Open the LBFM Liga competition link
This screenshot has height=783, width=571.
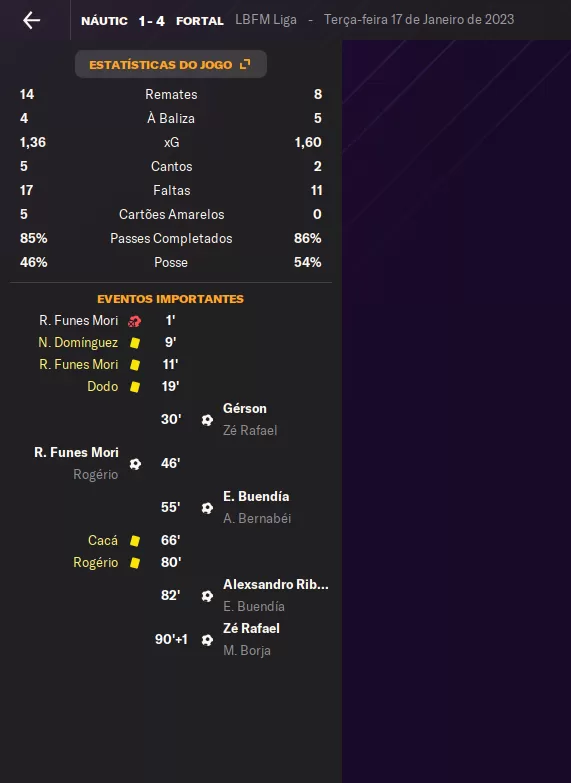point(266,19)
